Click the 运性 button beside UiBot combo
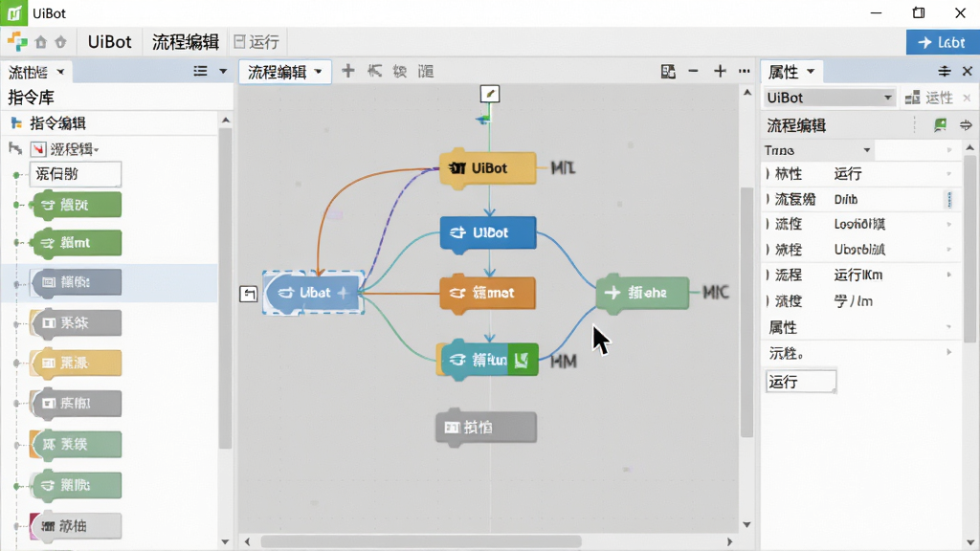 tap(928, 98)
